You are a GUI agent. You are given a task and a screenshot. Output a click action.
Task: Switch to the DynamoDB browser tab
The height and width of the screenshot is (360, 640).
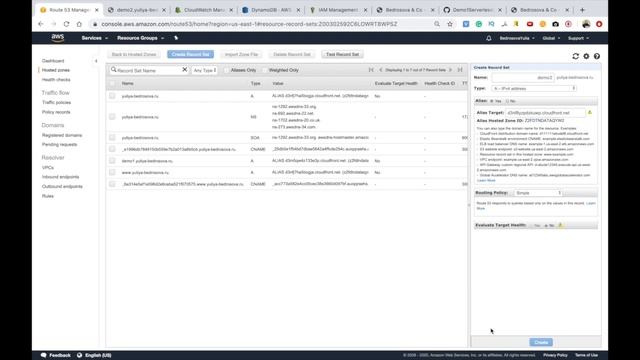point(271,10)
